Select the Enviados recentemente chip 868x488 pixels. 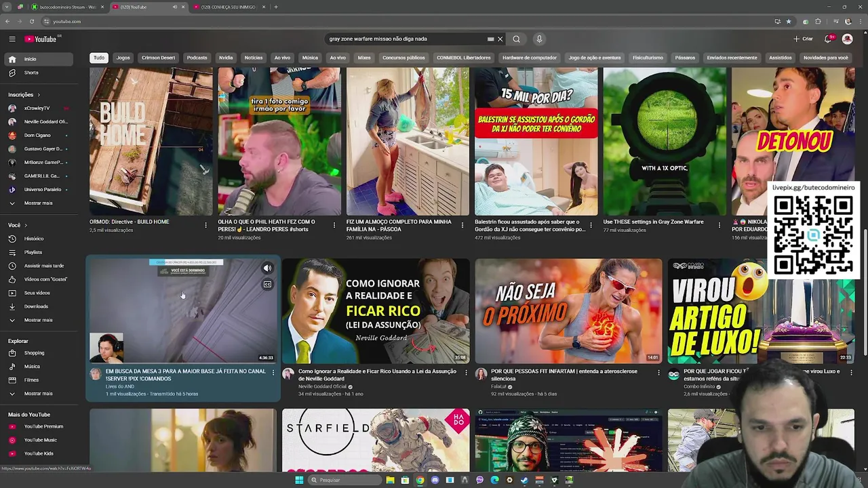point(732,58)
